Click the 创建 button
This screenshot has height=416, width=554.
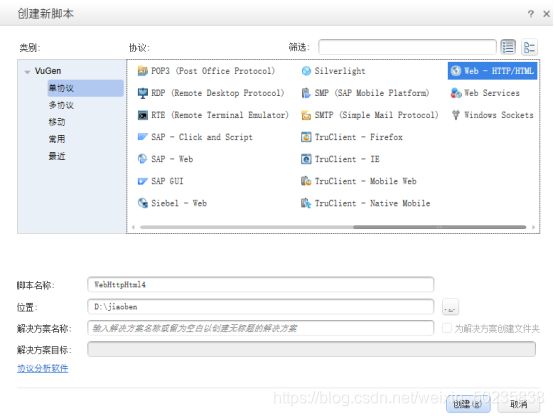(x=468, y=404)
